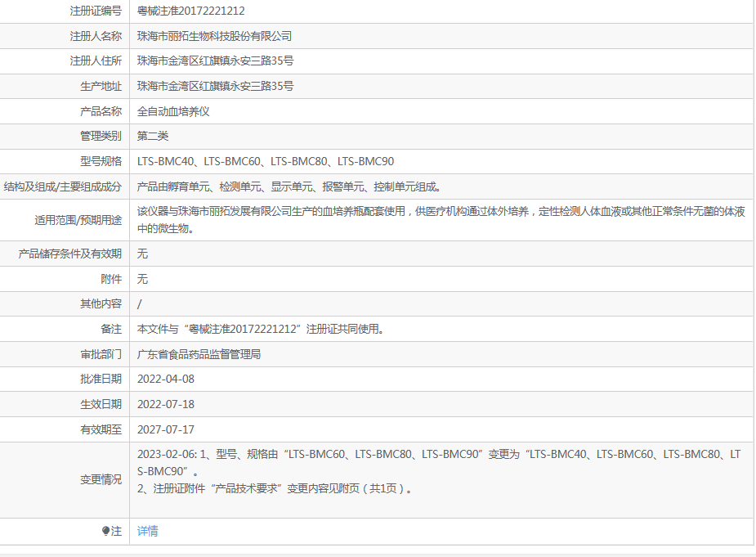Viewport: 756px width, 557px height.
Task: Click the 有效期至 label
Action: pyautogui.click(x=101, y=429)
